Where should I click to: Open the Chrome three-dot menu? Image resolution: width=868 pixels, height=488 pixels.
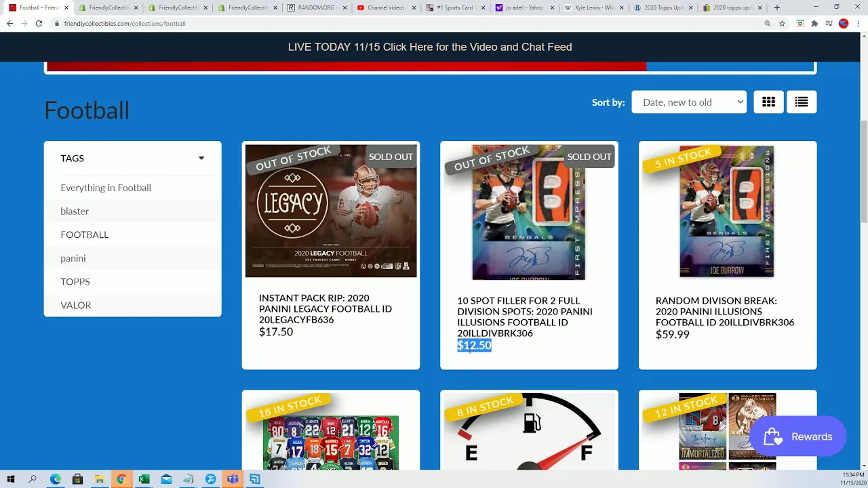(x=858, y=23)
